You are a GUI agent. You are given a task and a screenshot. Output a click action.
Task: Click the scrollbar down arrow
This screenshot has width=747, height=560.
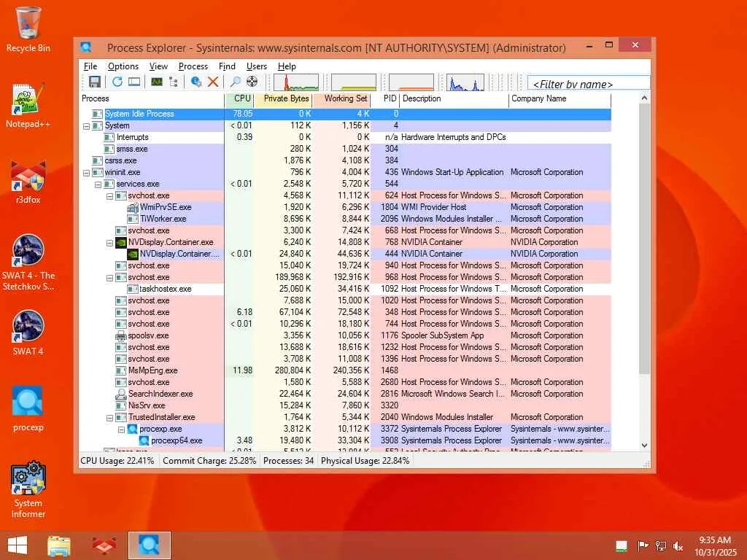point(644,446)
